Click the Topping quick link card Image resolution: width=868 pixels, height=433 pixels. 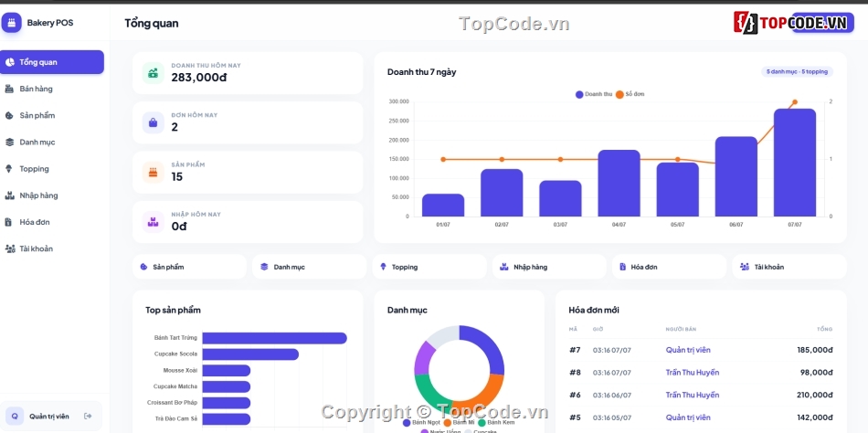tap(429, 267)
